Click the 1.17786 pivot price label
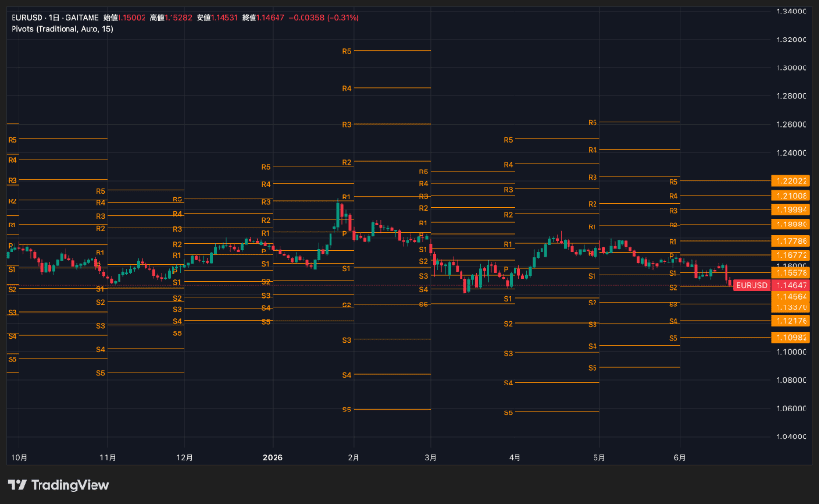 791,241
